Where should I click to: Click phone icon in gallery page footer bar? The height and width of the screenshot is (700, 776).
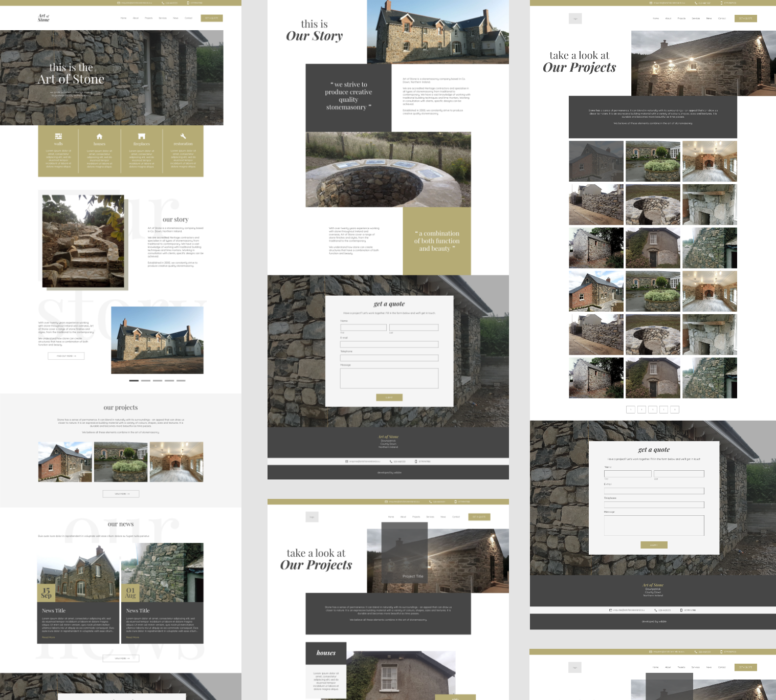656,610
